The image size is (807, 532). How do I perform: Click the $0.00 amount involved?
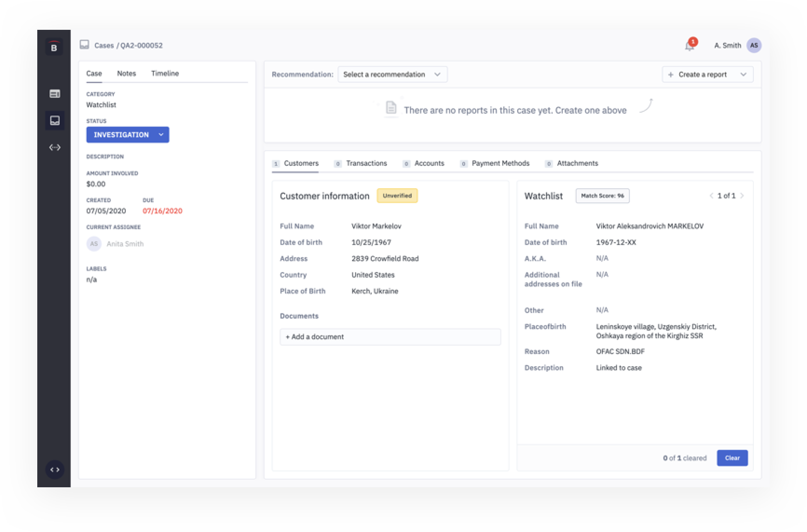click(x=96, y=184)
